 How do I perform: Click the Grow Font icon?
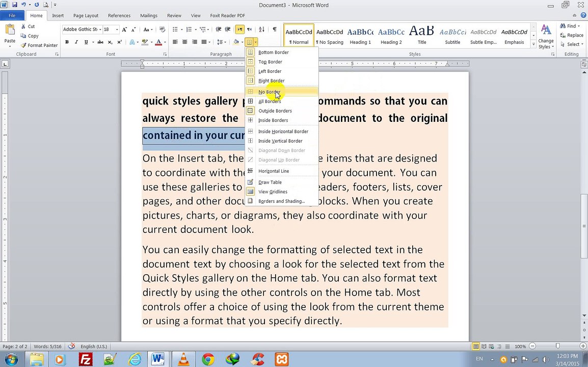(x=124, y=29)
